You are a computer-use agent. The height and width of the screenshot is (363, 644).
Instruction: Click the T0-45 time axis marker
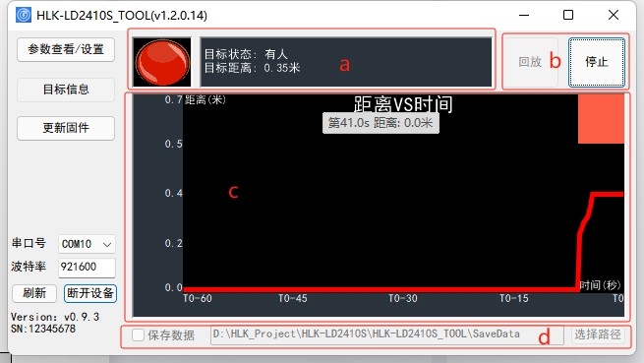pyautogui.click(x=292, y=298)
